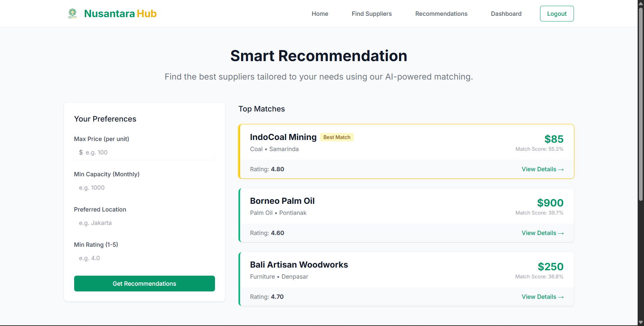Click the Min Capacity (Monthly) field
This screenshot has width=644, height=326.
[144, 188]
